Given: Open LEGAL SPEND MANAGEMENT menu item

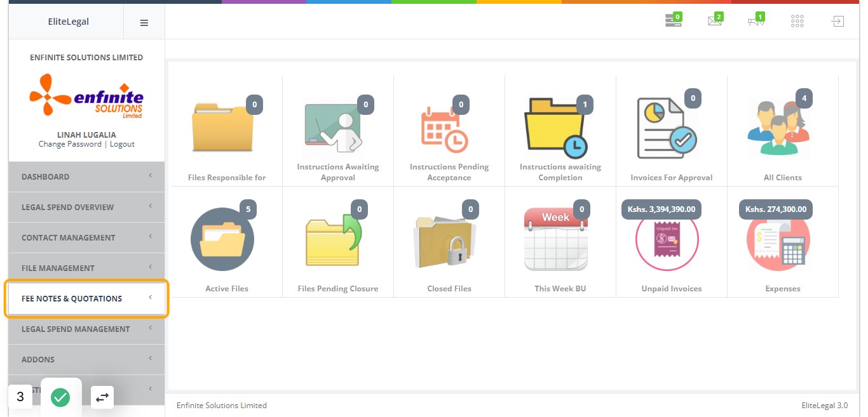Looking at the screenshot, I should pyautogui.click(x=86, y=329).
